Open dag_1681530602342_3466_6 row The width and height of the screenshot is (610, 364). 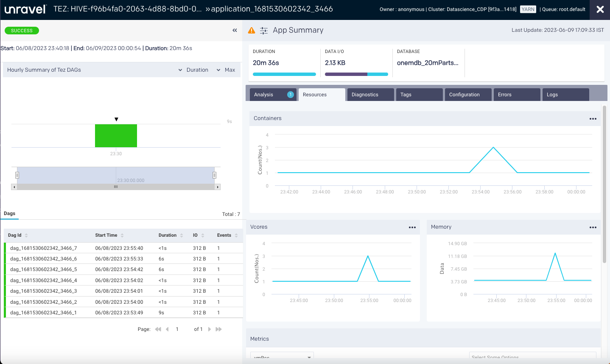click(x=123, y=259)
